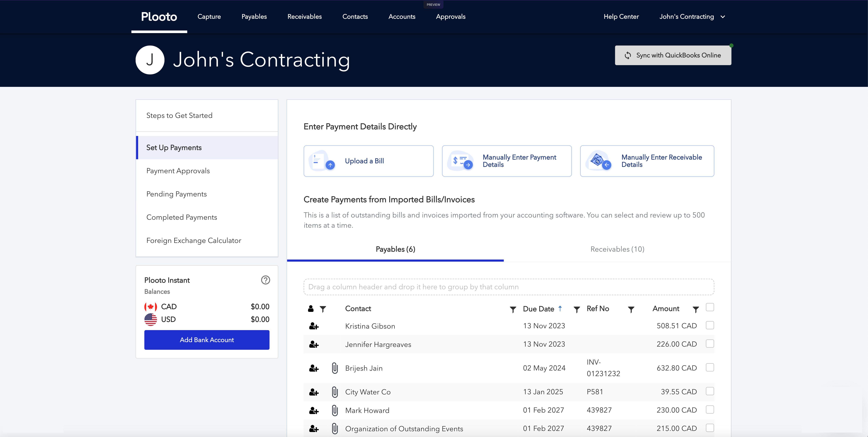The image size is (868, 437).
Task: Open the attachment paperclip for Brijesh Jain
Action: pyautogui.click(x=335, y=368)
